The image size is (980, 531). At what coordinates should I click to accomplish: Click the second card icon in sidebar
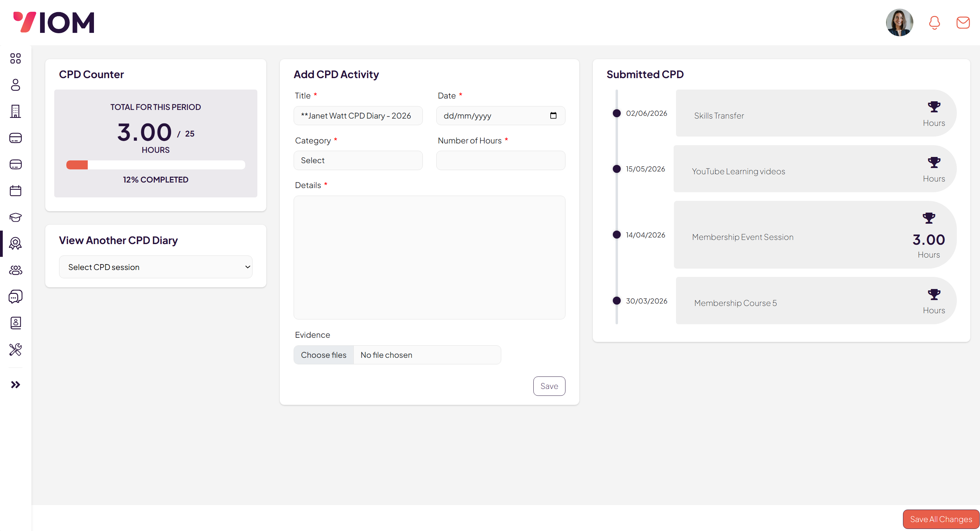16,165
